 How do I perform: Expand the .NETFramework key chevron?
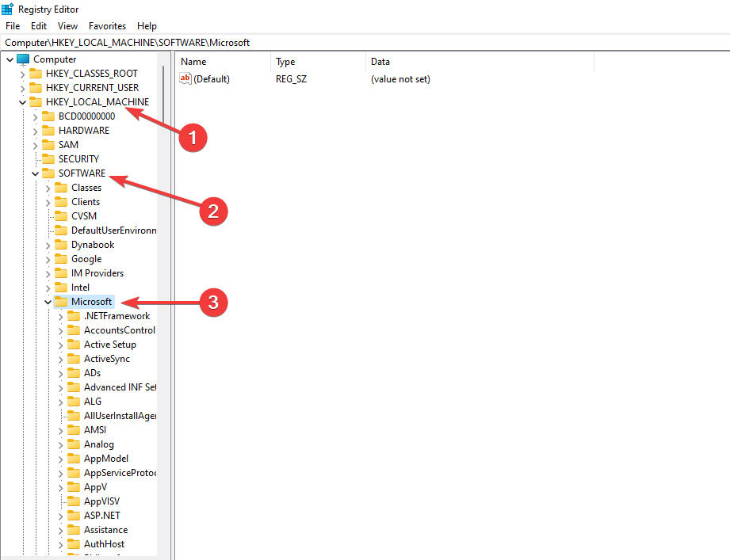pyautogui.click(x=60, y=317)
